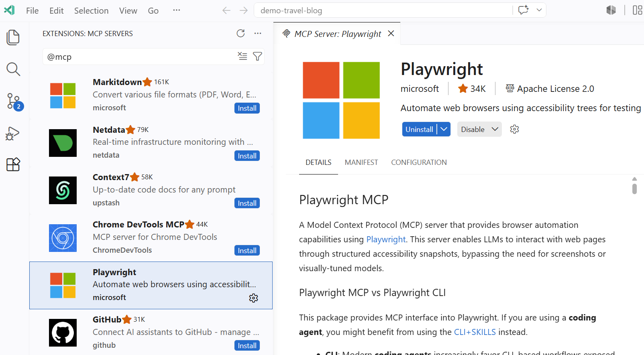Uninstall the Playwright MCP server
This screenshot has width=644, height=355.
tap(419, 129)
